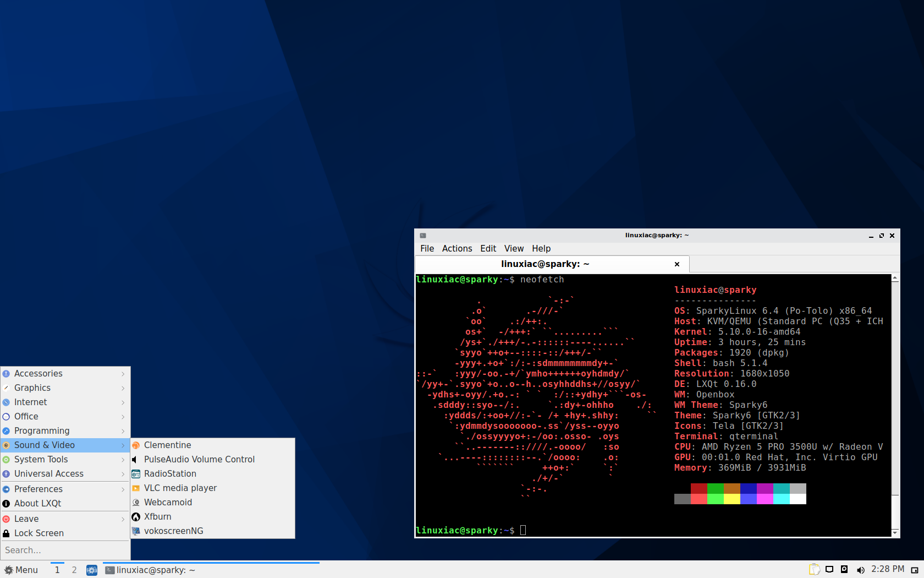Click the volume speaker tray icon
924x578 pixels.
(861, 570)
